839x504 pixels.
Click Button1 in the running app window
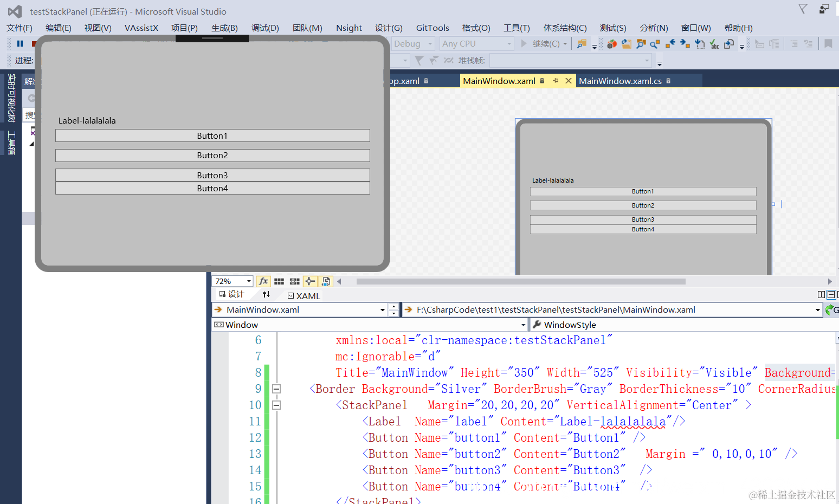[x=212, y=136]
